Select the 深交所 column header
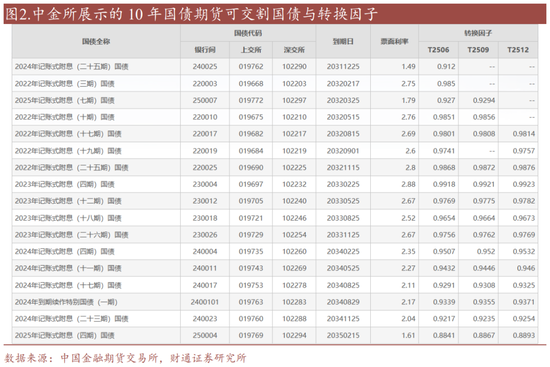550x367 pixels. (294, 50)
